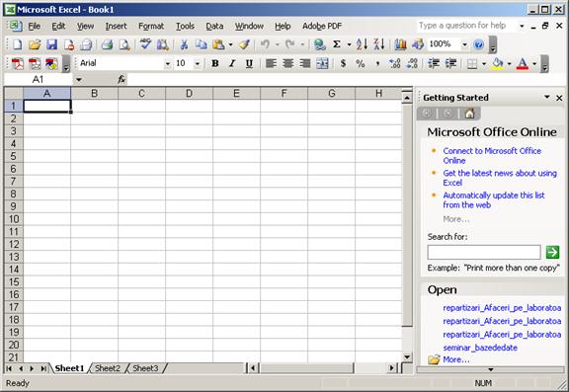Click the Undo arrow icon
The image size is (569, 392).
265,44
